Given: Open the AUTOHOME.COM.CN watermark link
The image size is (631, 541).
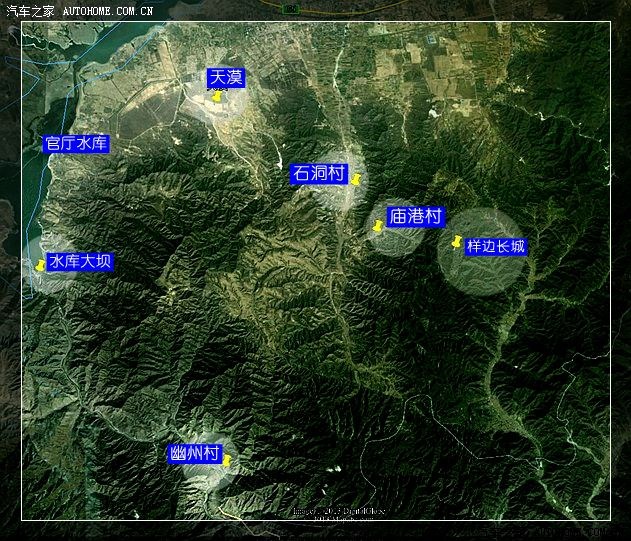Looking at the screenshot, I should (107, 11).
